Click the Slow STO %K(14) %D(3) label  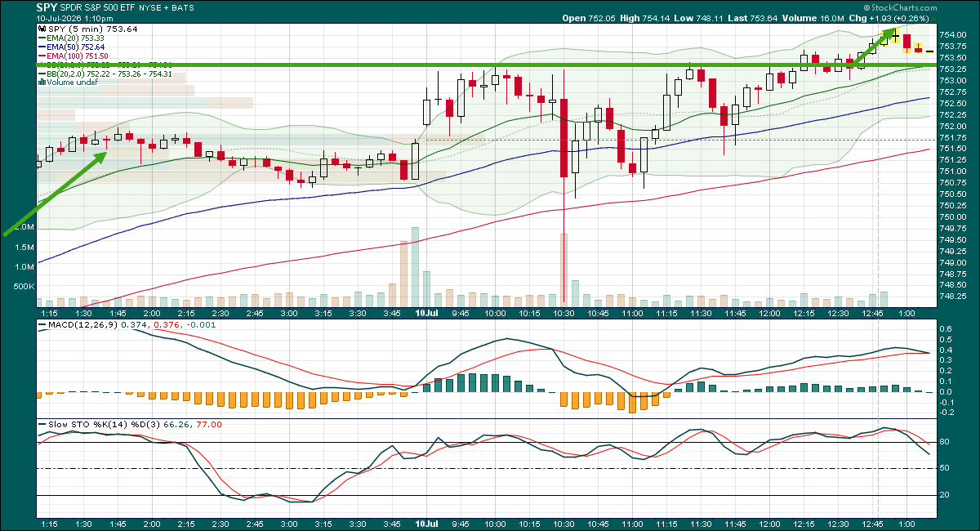105,424
